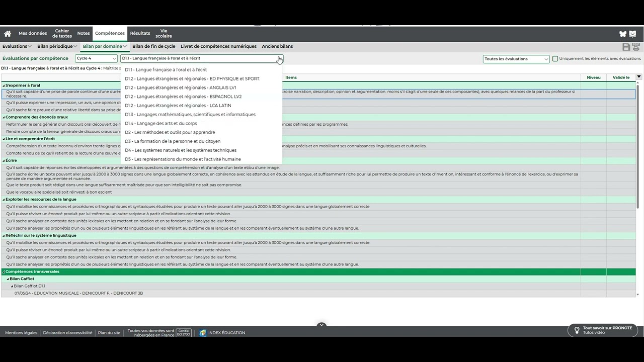Open the Toutes les évaluations dropdown

point(516,59)
